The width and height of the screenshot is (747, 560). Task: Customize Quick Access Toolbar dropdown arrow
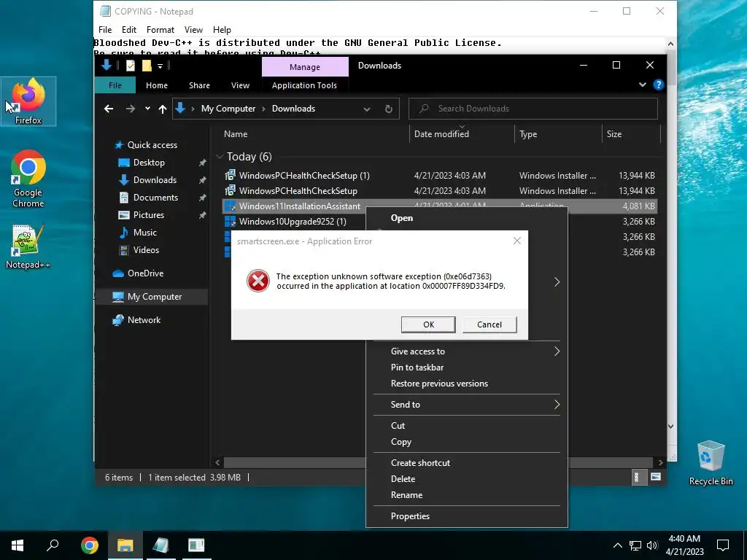click(160, 66)
